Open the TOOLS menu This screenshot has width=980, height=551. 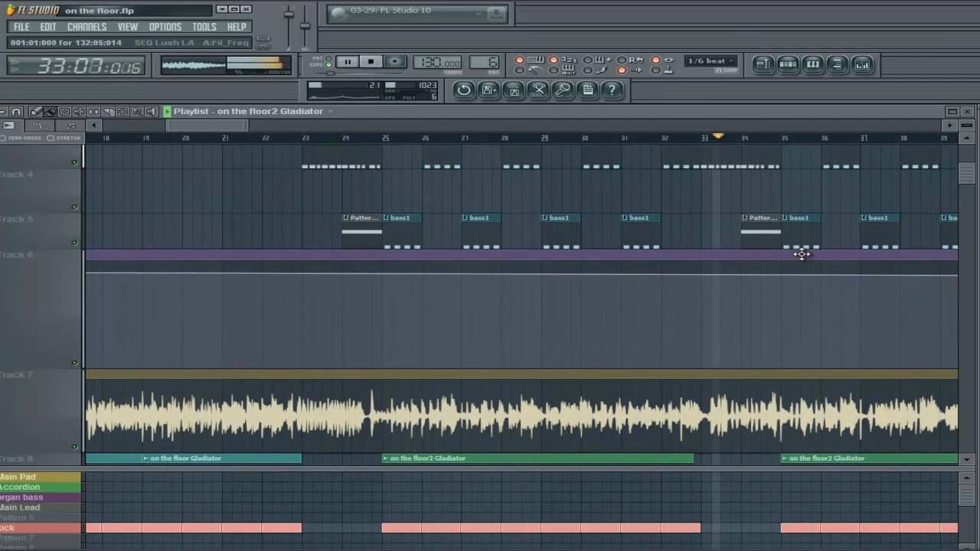204,27
